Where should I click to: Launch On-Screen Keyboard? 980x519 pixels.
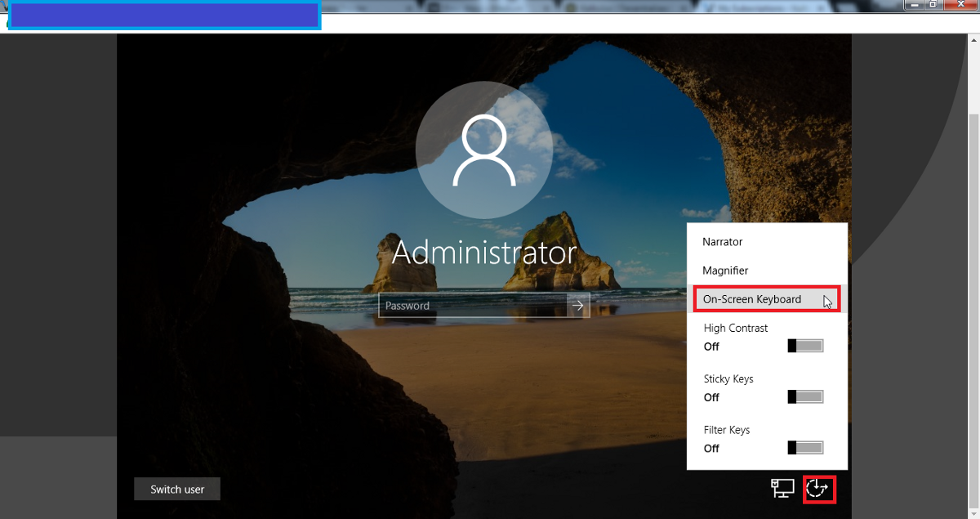(x=767, y=299)
